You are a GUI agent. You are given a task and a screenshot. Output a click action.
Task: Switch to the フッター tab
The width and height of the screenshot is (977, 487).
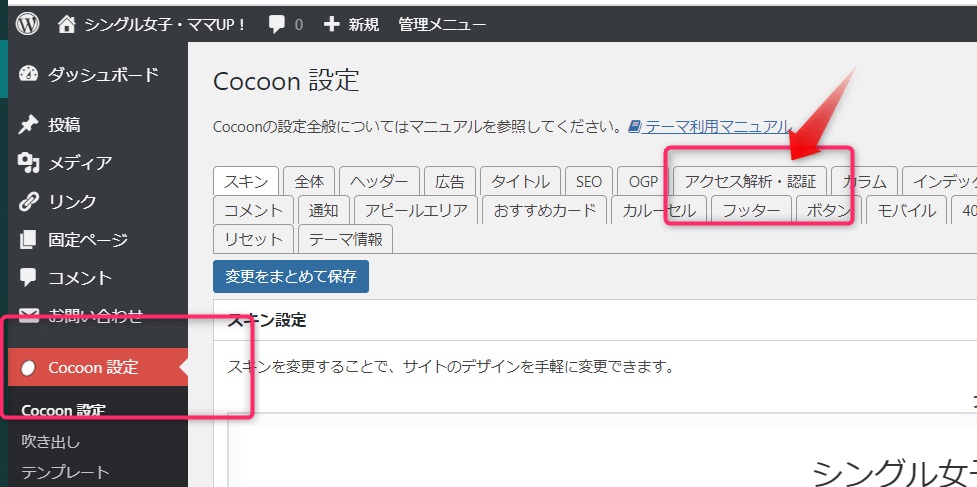[751, 210]
